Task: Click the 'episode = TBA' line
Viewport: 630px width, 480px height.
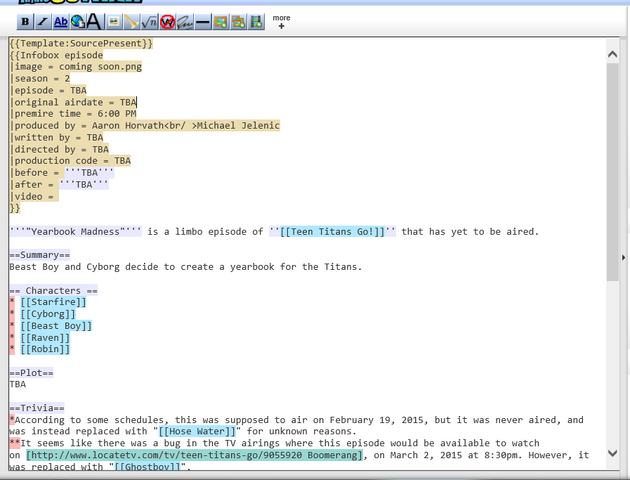Action: click(x=48, y=90)
